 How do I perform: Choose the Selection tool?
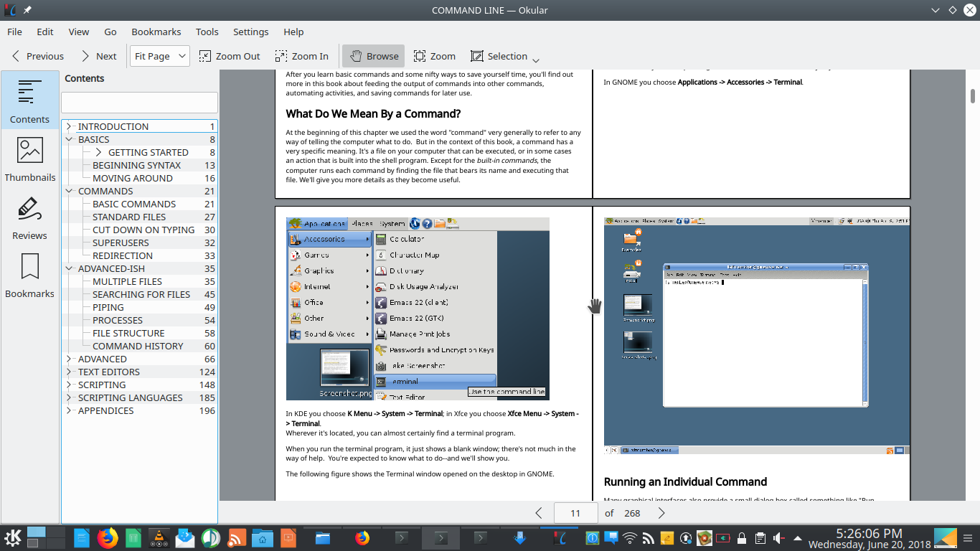[499, 56]
